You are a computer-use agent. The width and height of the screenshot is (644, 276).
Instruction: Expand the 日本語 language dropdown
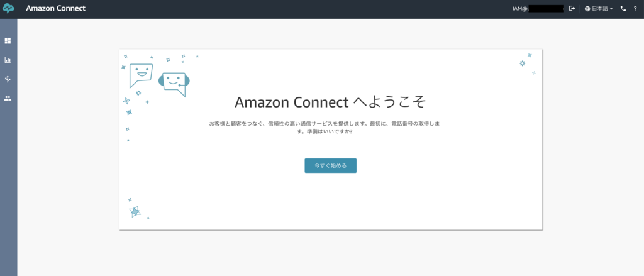click(599, 9)
